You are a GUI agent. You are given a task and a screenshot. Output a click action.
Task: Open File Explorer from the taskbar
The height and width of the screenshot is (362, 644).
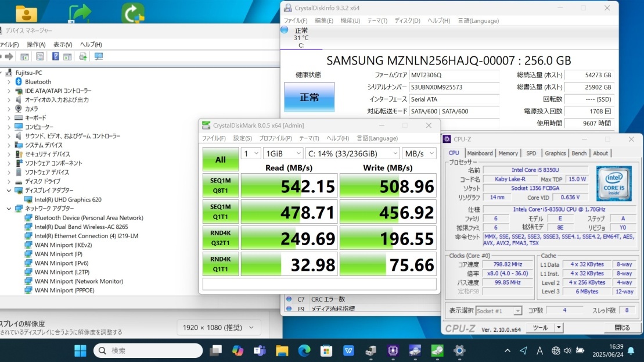282,350
